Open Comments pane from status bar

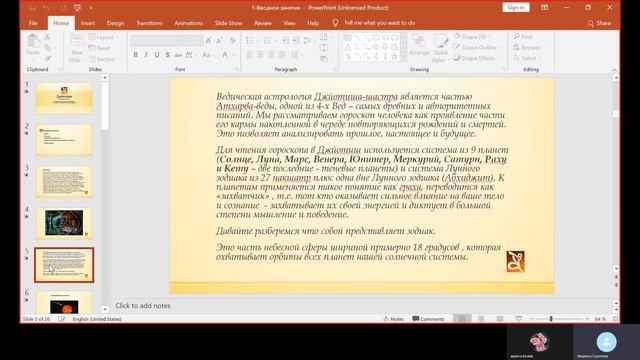coord(429,319)
